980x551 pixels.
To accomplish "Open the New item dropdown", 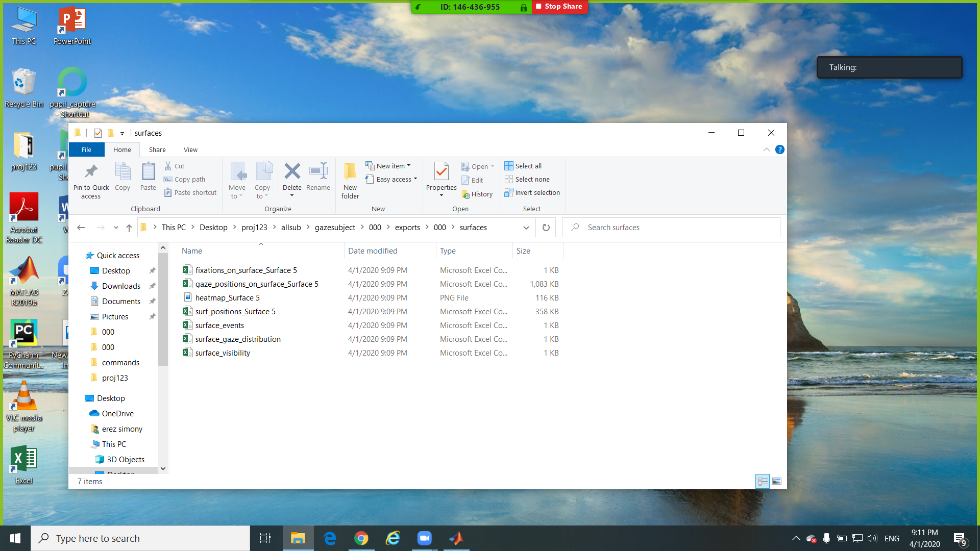I will [388, 166].
